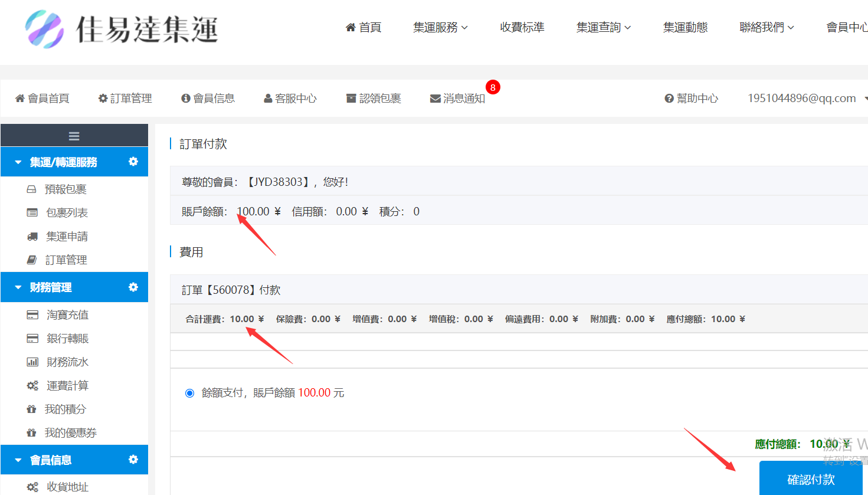
Task: Click the green 應付總額 total at bottom
Action: 803,444
